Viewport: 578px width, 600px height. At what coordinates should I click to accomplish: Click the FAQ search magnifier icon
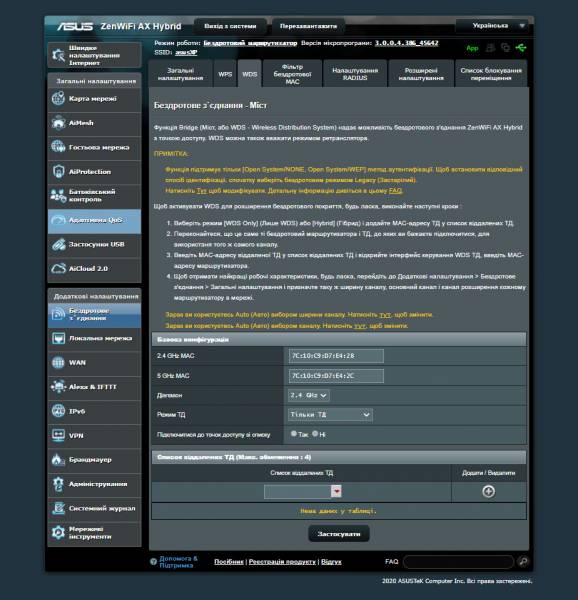(523, 561)
